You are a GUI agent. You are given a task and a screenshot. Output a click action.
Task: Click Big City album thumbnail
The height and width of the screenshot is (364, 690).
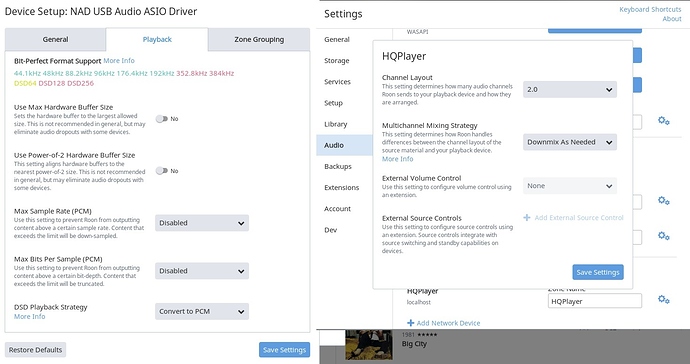pos(369,345)
